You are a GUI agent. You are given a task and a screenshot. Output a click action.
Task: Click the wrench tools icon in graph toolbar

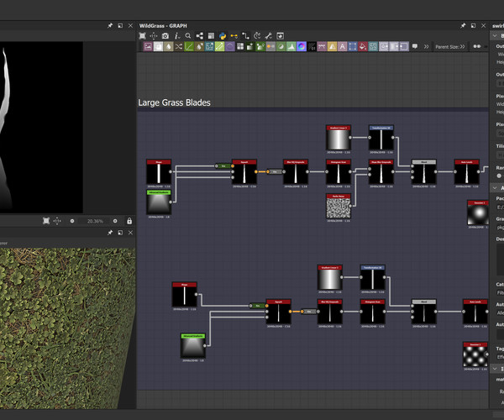(x=268, y=36)
